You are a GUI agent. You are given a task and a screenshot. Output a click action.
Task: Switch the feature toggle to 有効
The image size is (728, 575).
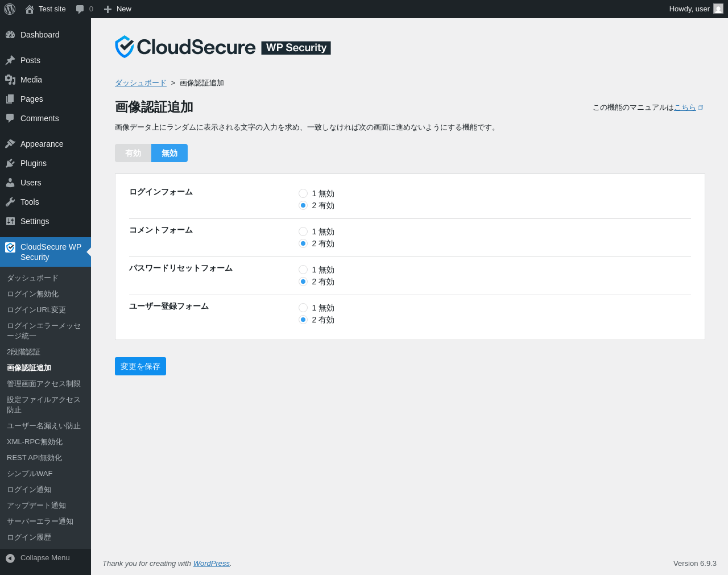(133, 153)
